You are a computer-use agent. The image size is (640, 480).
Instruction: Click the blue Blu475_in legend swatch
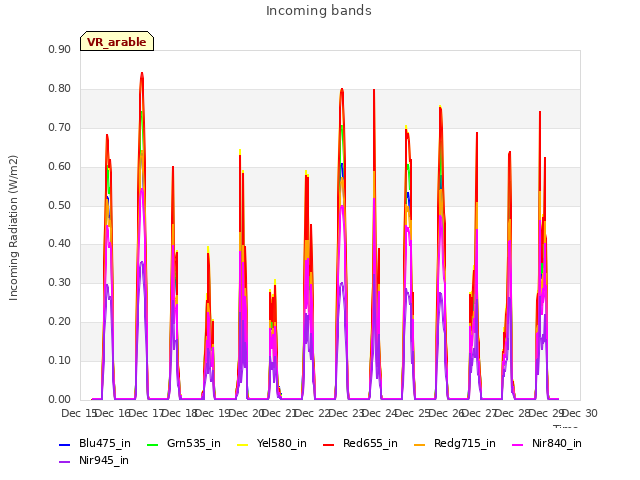pyautogui.click(x=65, y=444)
